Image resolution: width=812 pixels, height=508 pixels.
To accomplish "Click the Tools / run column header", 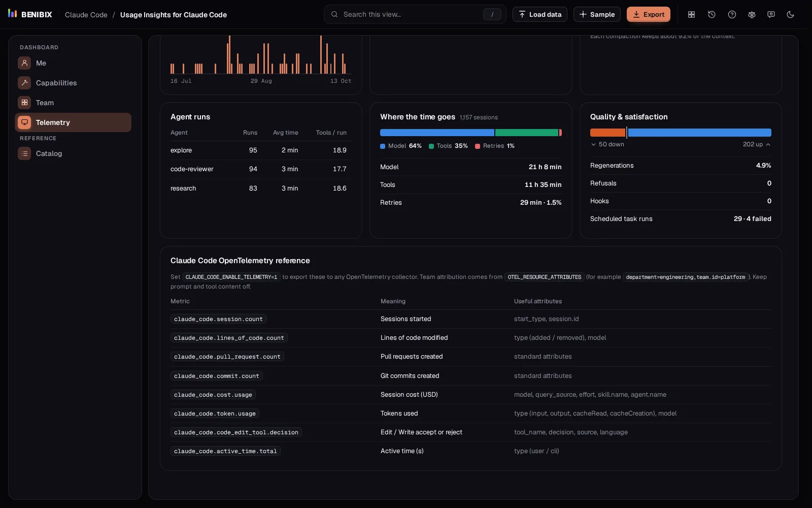I will pyautogui.click(x=331, y=133).
